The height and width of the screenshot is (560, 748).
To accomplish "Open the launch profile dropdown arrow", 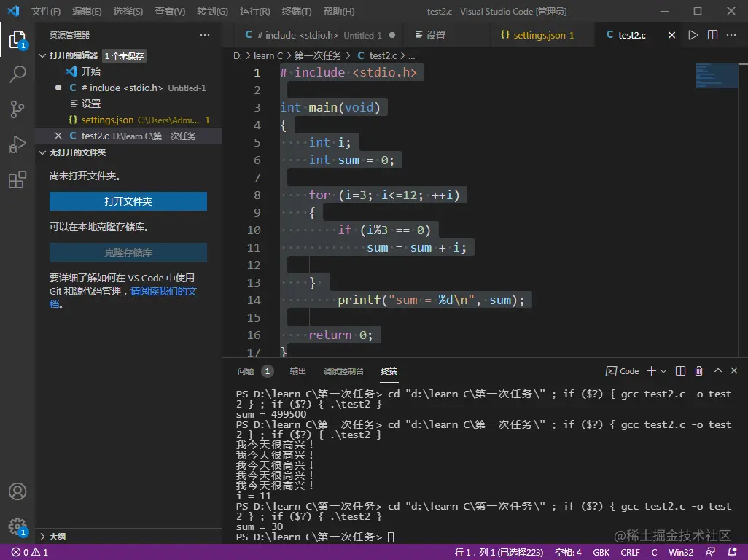I will tap(663, 371).
